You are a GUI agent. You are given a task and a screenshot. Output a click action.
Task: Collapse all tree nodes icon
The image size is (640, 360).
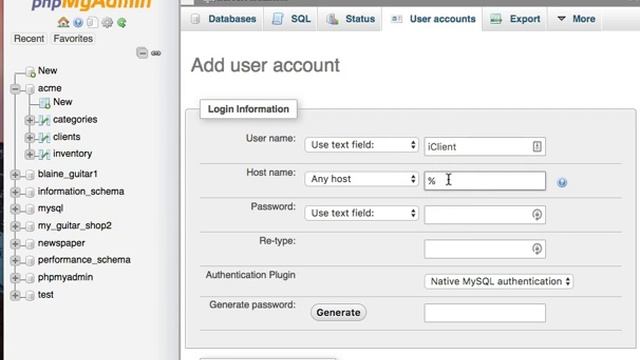tap(142, 53)
